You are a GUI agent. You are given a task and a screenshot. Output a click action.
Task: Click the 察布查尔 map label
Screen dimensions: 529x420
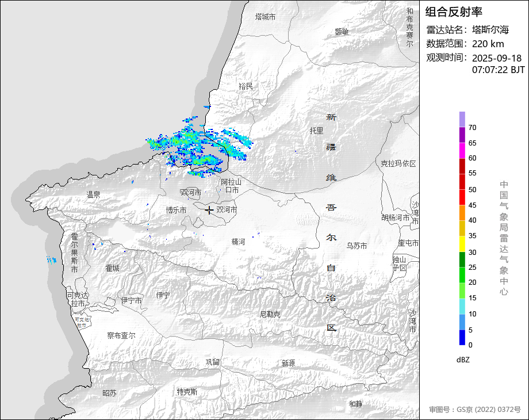pyautogui.click(x=121, y=335)
